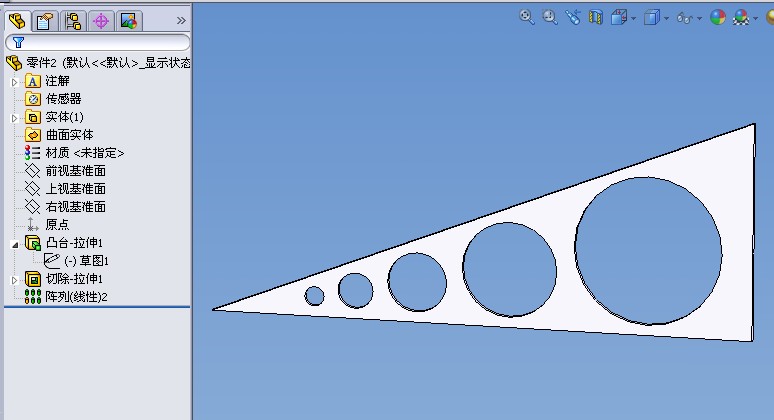
Task: Click the feature tree filter field
Action: (97, 42)
